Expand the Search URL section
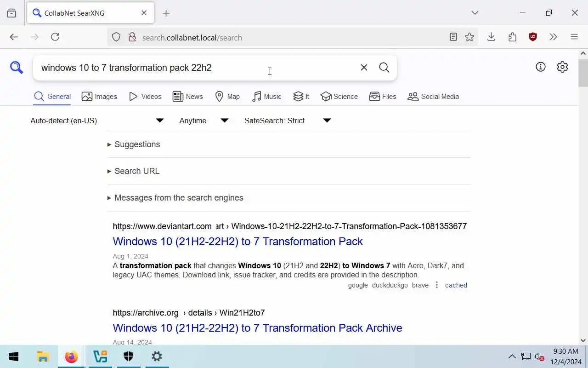This screenshot has height=368, width=588. point(133,171)
